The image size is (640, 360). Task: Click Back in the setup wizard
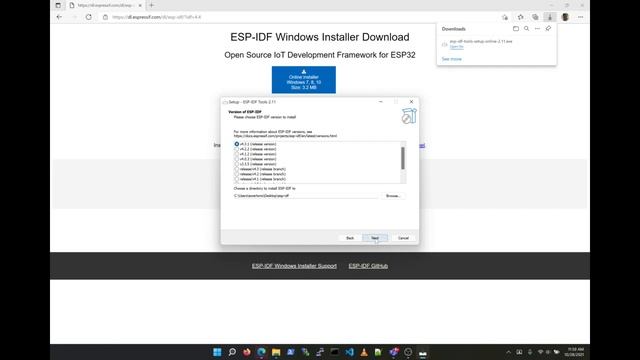coord(350,238)
